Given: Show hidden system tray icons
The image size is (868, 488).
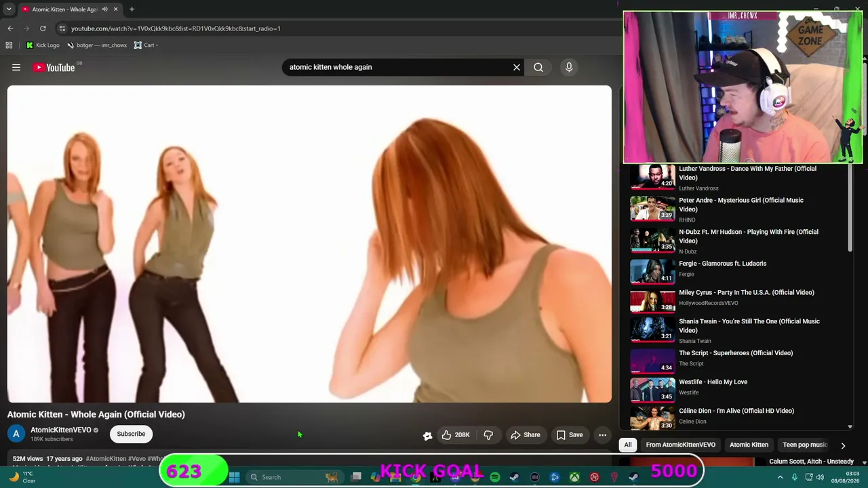Looking at the screenshot, I should pos(780,477).
